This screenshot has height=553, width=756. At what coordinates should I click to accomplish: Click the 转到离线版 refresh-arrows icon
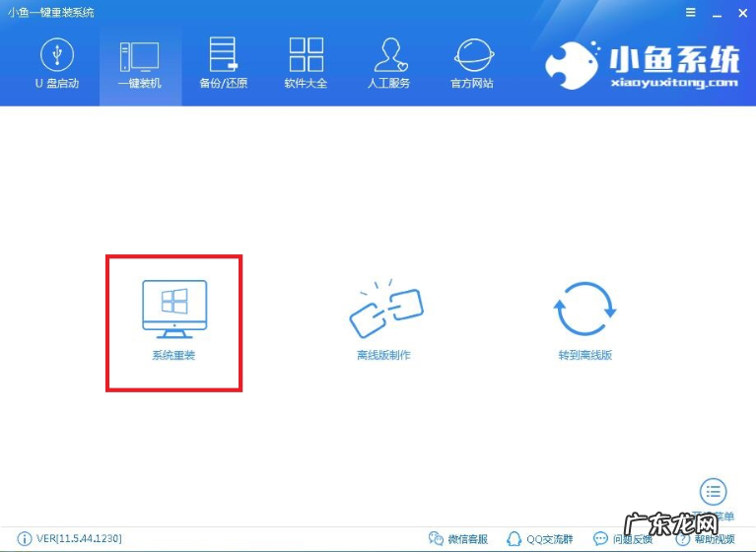[584, 309]
